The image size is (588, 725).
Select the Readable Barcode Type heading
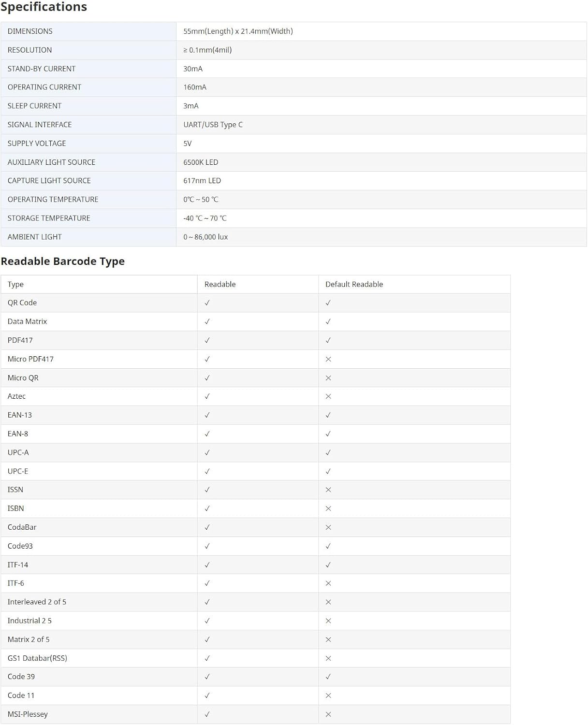click(x=63, y=261)
